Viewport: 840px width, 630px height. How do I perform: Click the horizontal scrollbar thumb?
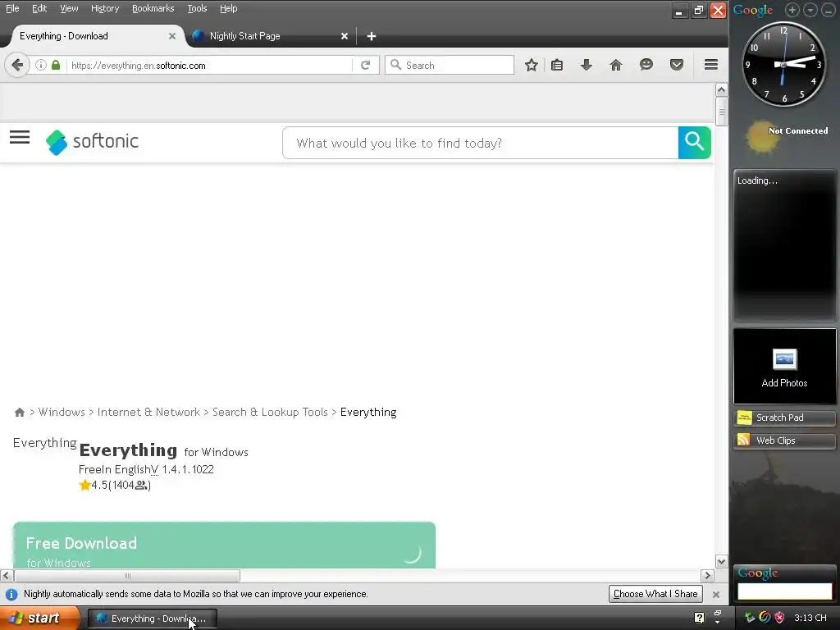[x=127, y=575]
